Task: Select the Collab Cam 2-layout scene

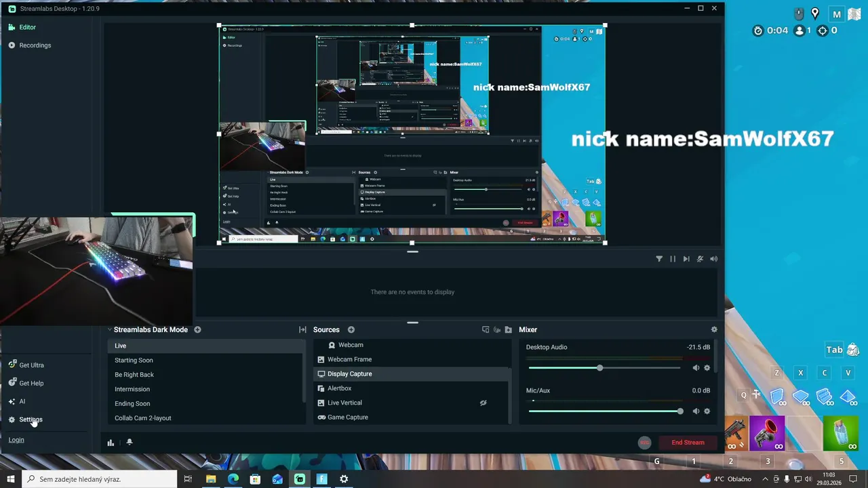Action: coord(206,418)
